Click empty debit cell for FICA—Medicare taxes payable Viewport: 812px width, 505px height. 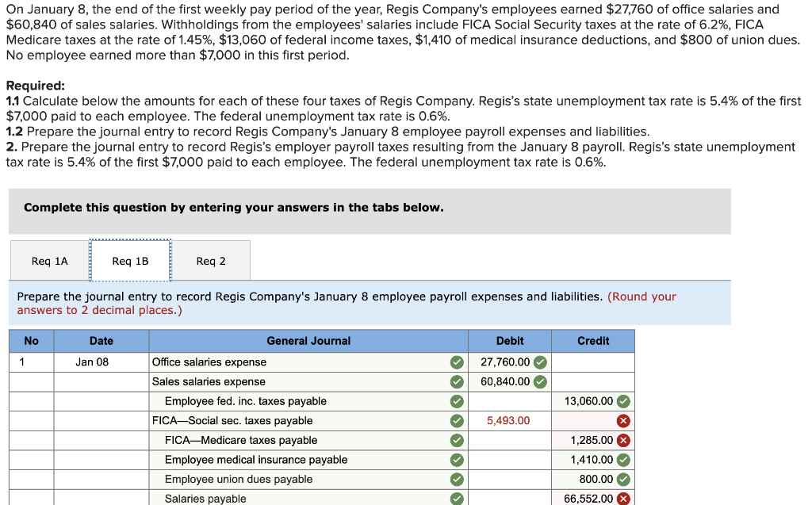tap(510, 440)
